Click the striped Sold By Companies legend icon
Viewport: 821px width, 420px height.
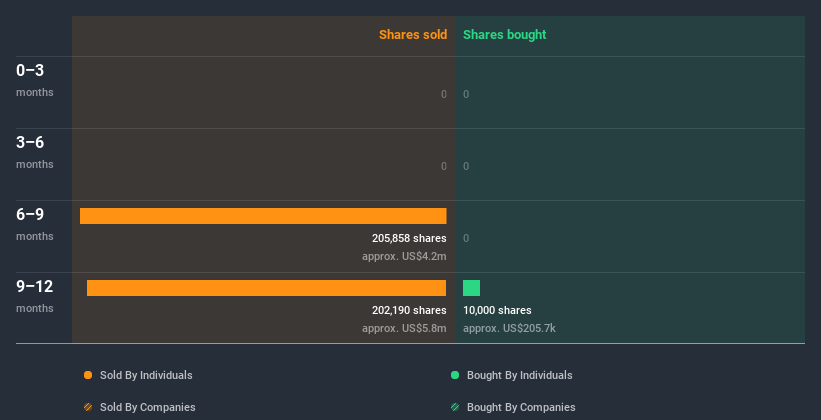(88, 407)
